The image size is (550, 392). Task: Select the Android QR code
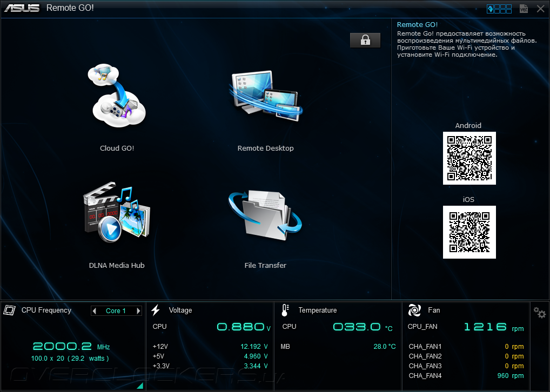tap(469, 158)
